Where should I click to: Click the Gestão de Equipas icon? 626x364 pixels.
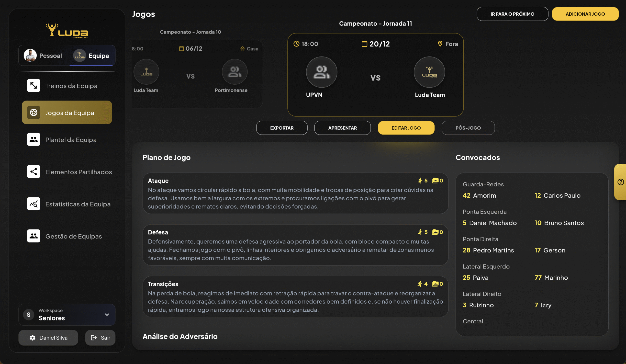click(x=34, y=236)
